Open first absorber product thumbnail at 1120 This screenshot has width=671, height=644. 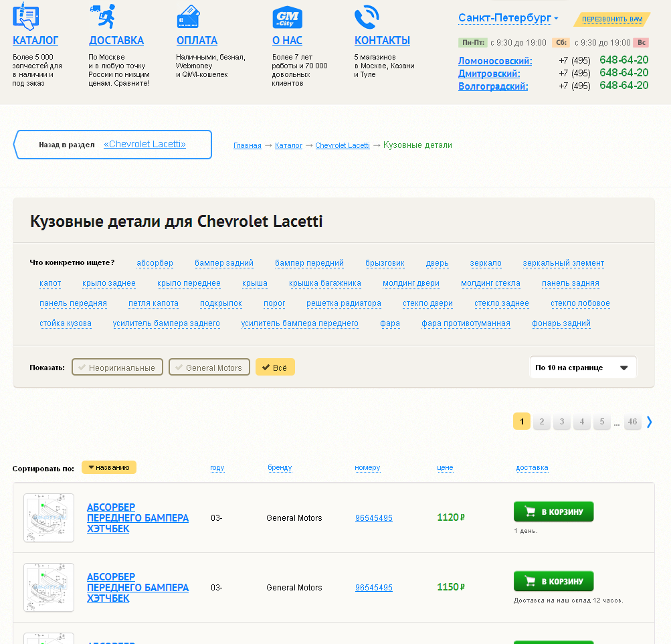coord(49,518)
